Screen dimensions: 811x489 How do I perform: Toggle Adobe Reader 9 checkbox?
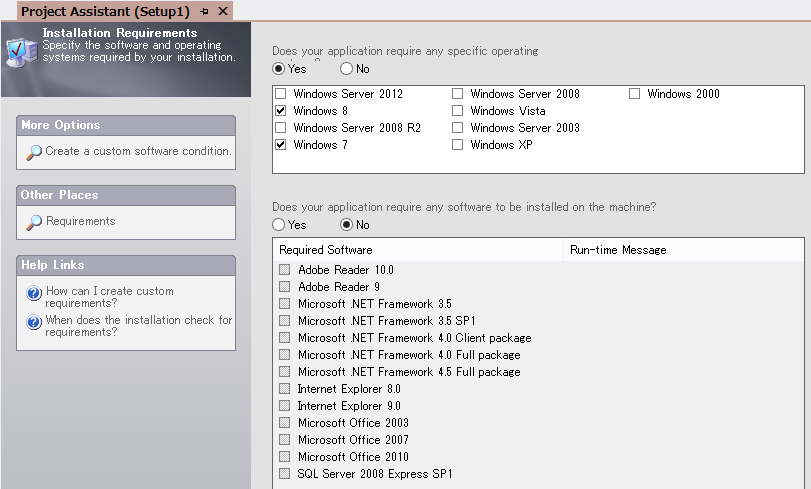tap(284, 287)
